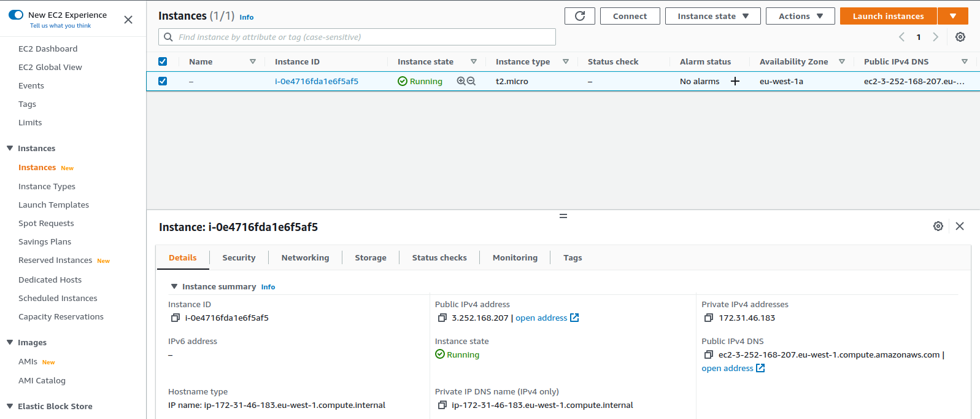Open the Actions dropdown menu

[800, 16]
